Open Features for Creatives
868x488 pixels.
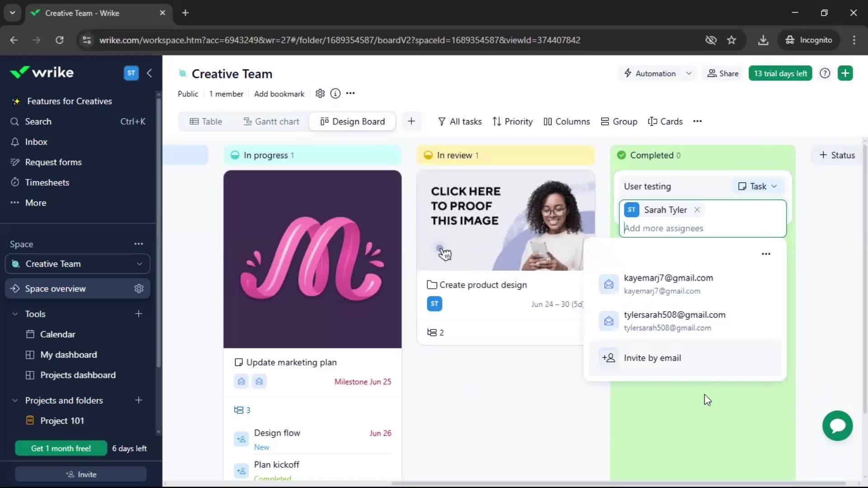69,101
